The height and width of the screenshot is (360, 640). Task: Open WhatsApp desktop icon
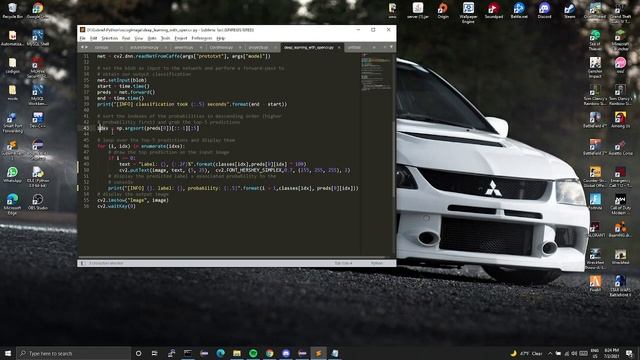click(x=12, y=175)
